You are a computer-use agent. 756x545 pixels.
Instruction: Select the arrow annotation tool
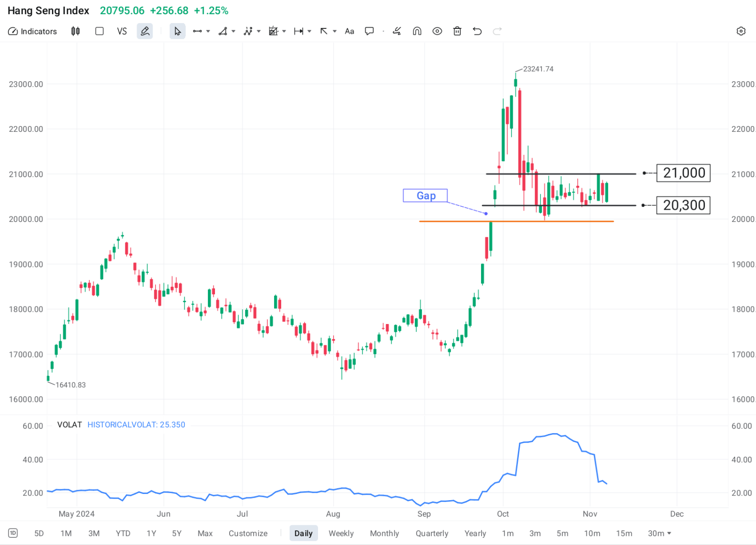click(324, 31)
